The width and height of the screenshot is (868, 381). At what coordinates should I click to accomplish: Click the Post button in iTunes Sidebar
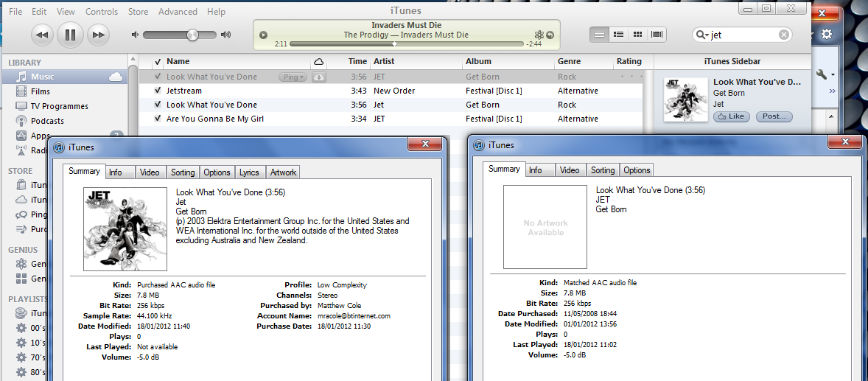pyautogui.click(x=774, y=116)
